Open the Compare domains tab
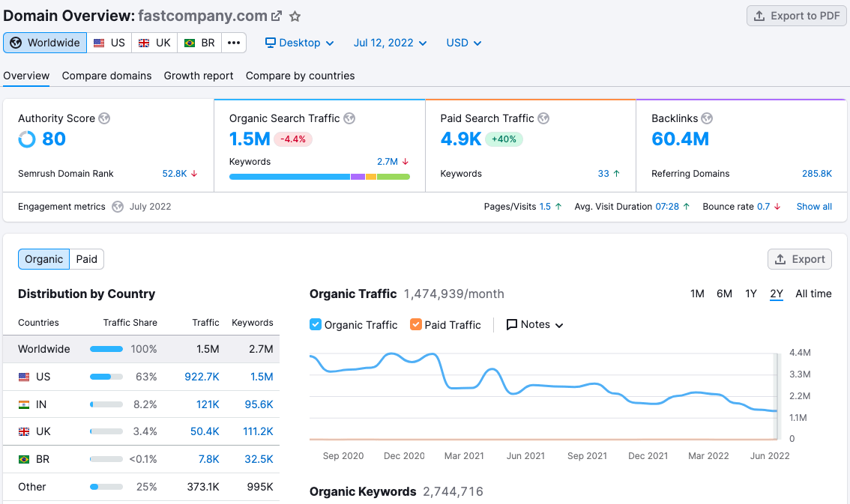The height and width of the screenshot is (504, 850). [x=106, y=76]
